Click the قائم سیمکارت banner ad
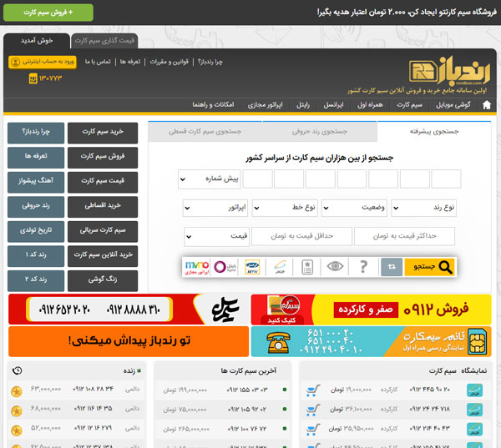 pos(371,341)
